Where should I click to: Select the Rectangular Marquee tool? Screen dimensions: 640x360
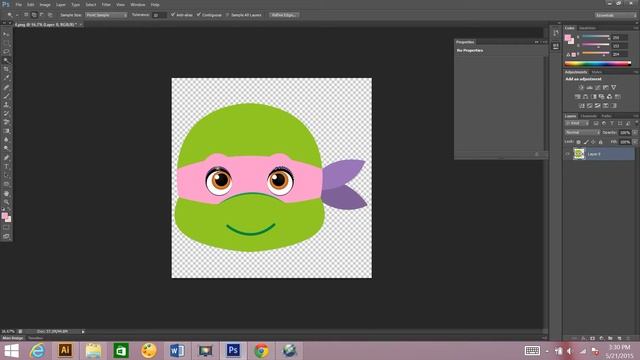tap(6, 43)
